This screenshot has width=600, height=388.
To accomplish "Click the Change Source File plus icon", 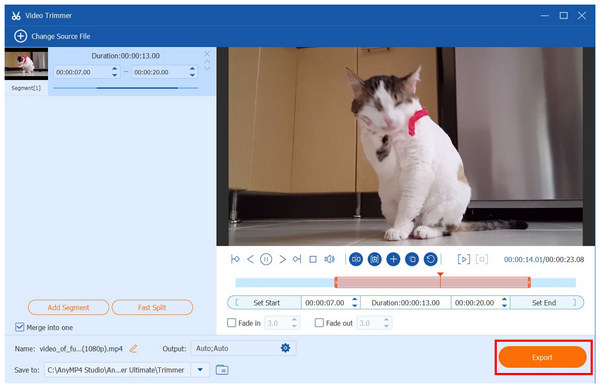I will (20, 36).
